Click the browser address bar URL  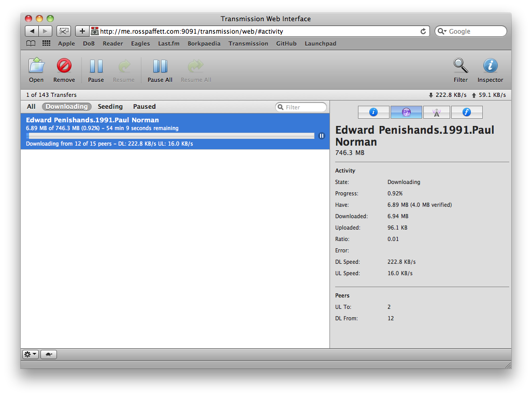pyautogui.click(x=191, y=31)
